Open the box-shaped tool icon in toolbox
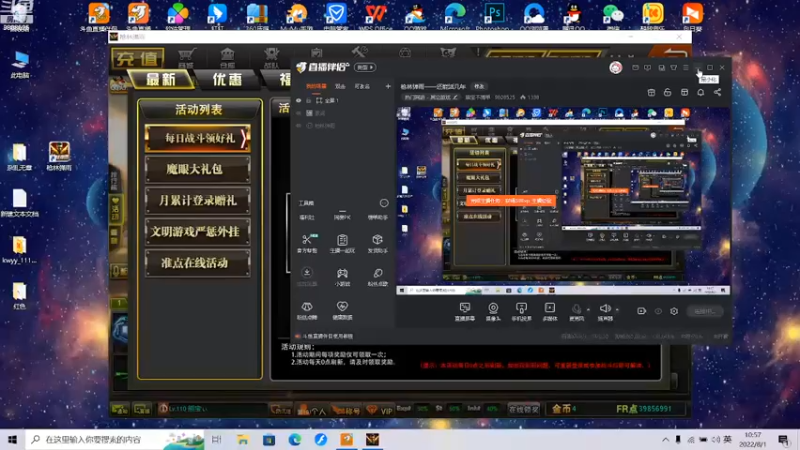This screenshot has height=450, width=800. tap(378, 243)
